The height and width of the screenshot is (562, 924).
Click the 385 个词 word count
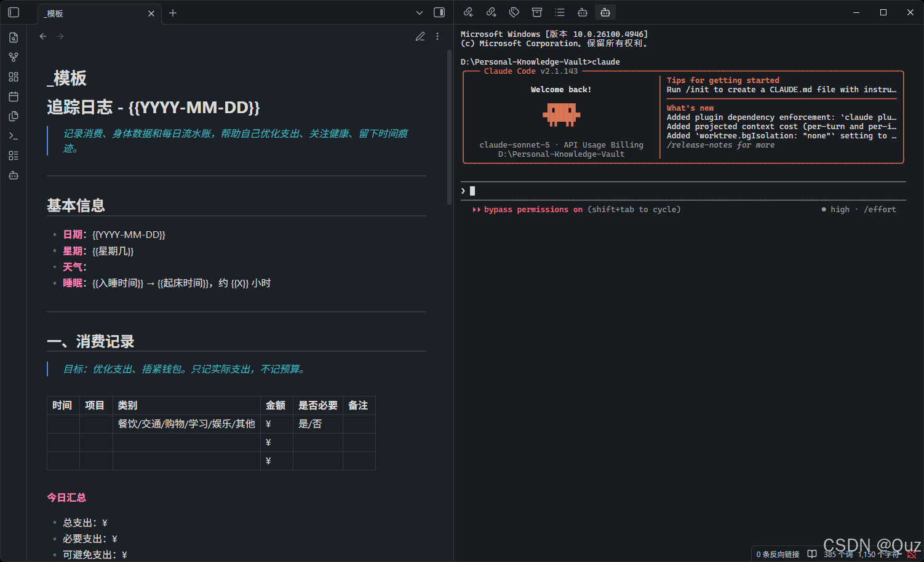838,554
